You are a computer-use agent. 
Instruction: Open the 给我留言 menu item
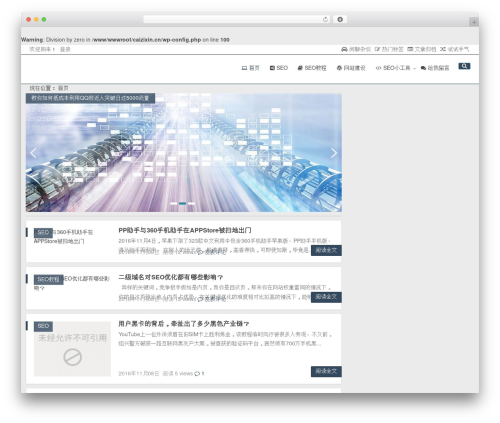pos(438,68)
